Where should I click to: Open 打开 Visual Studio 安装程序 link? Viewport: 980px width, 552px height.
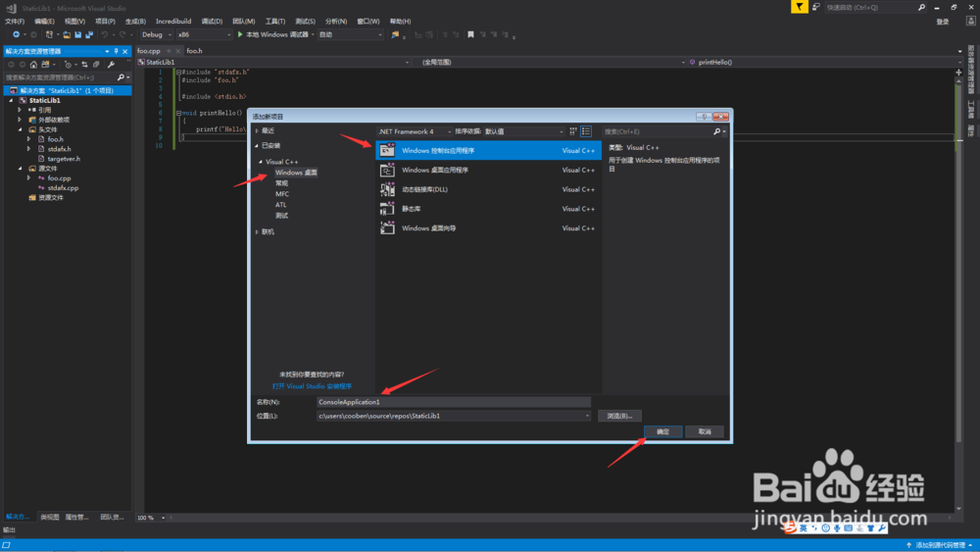coord(312,386)
